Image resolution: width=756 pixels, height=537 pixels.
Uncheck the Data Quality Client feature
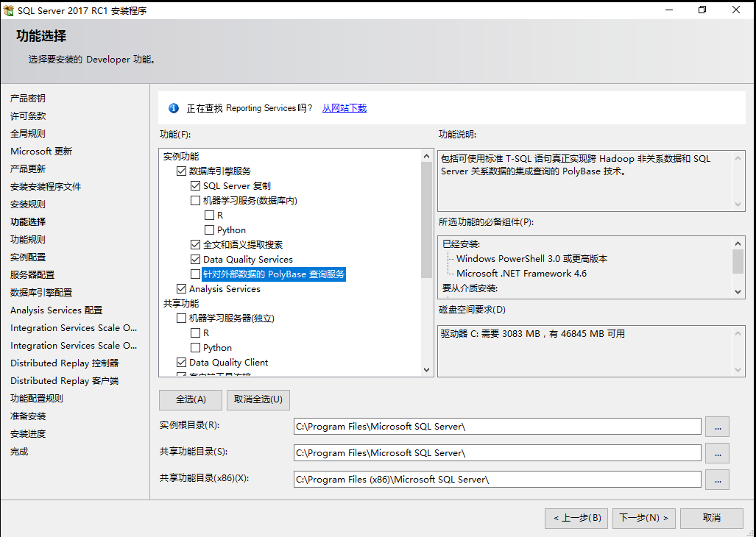181,362
